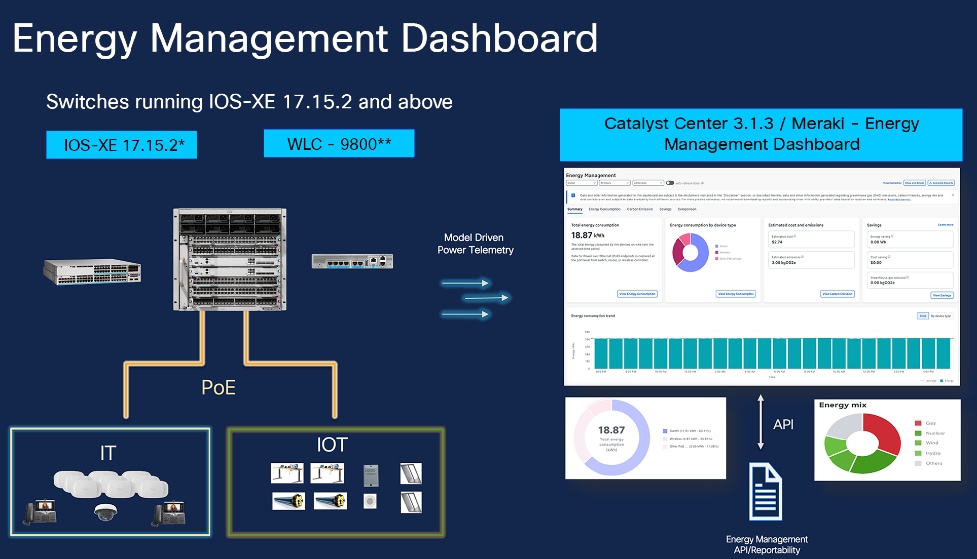Image resolution: width=977 pixels, height=559 pixels.
Task: Click the PoE label between the cables
Action: click(218, 388)
